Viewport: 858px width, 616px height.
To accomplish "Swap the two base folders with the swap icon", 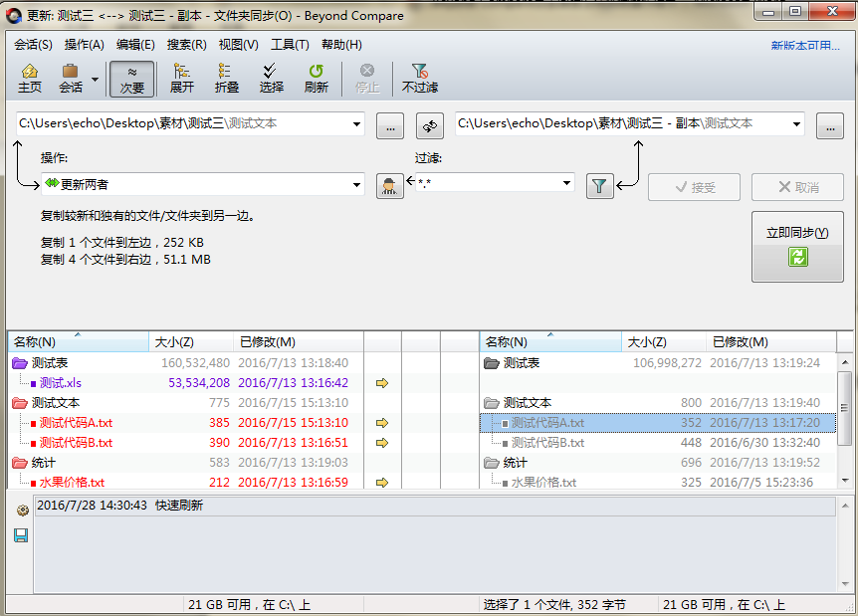I will (x=428, y=126).
